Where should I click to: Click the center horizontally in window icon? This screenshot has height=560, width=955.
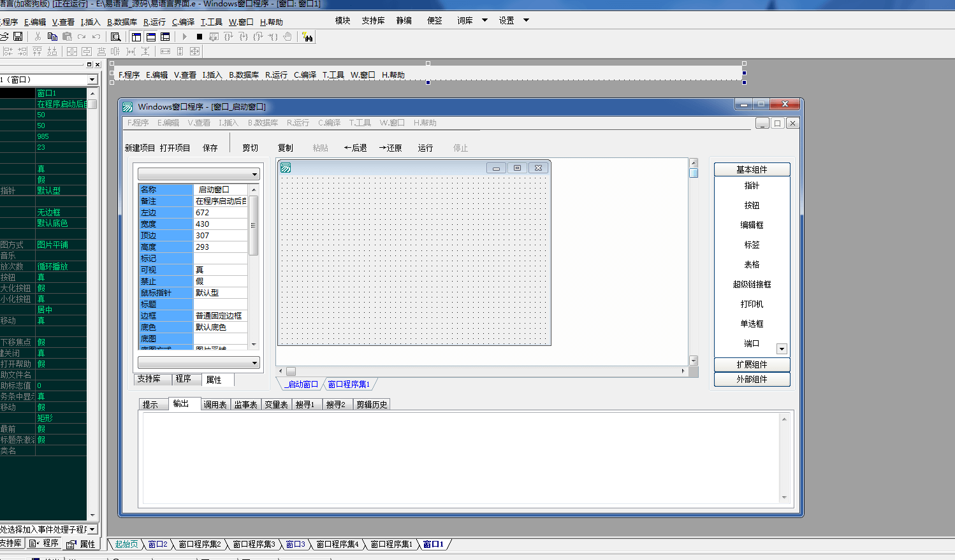72,51
